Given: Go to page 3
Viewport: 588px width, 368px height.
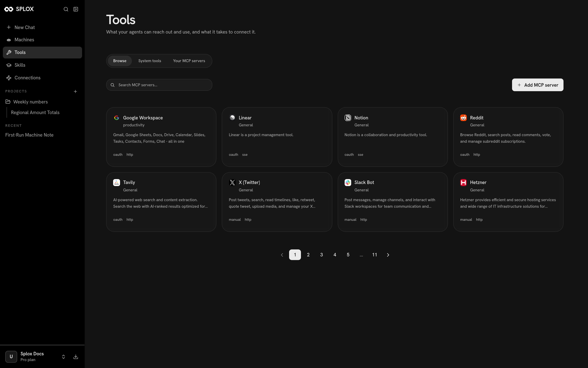Looking at the screenshot, I should 321,255.
